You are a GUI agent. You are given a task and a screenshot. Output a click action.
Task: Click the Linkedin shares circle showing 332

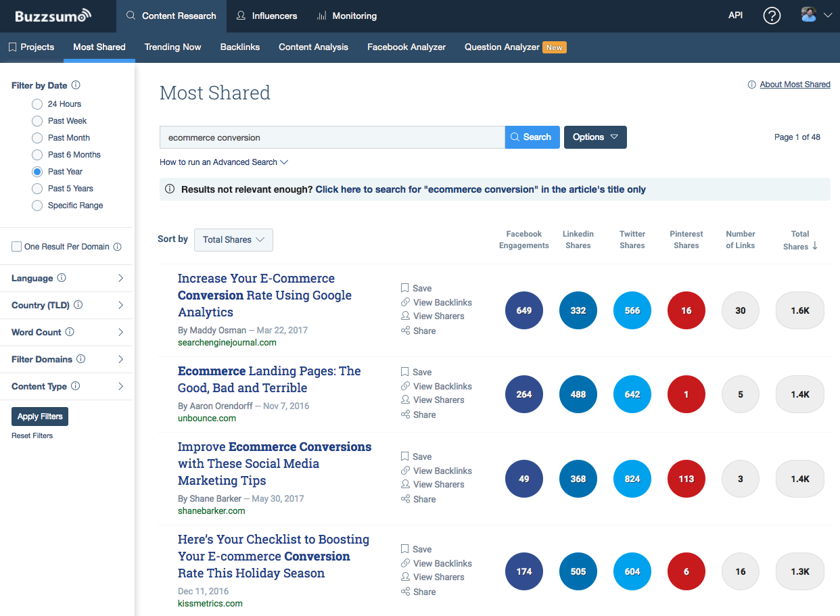[578, 311]
